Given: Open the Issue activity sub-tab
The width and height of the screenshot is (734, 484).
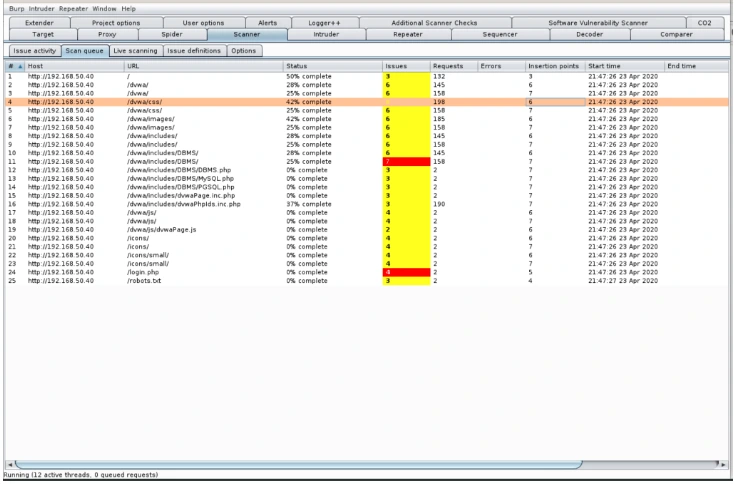Looking at the screenshot, I should (x=35, y=51).
